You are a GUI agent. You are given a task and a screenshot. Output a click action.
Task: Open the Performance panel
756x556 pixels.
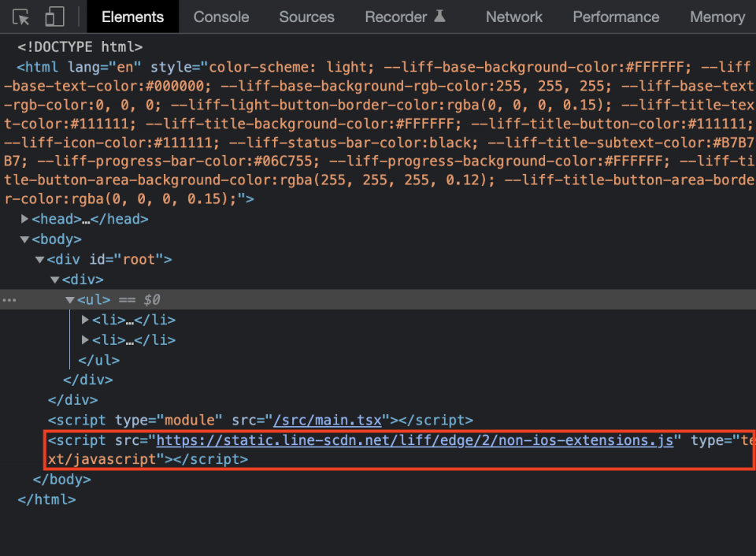pos(616,17)
